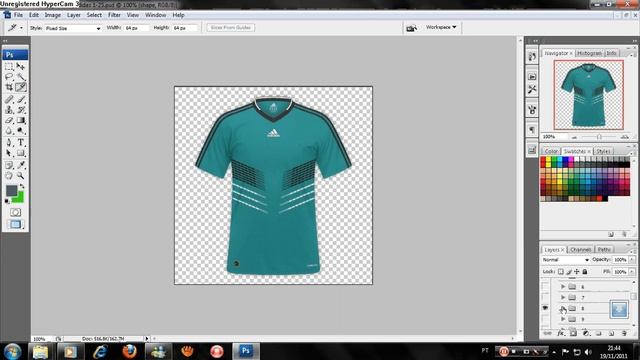The height and width of the screenshot is (360, 640).
Task: Select the Rectangular Marquee tool
Action: (x=9, y=66)
